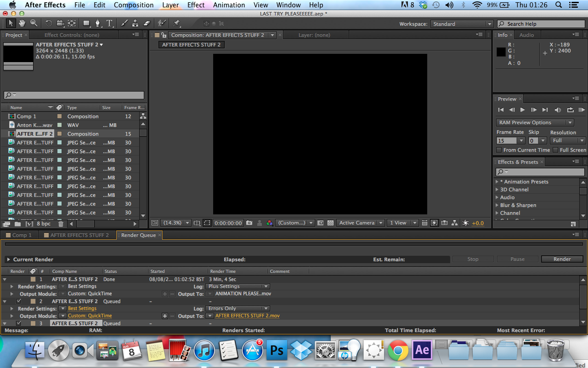Uncheck render checkbox for queue item 3
Image resolution: width=588 pixels, height=368 pixels.
(x=19, y=323)
